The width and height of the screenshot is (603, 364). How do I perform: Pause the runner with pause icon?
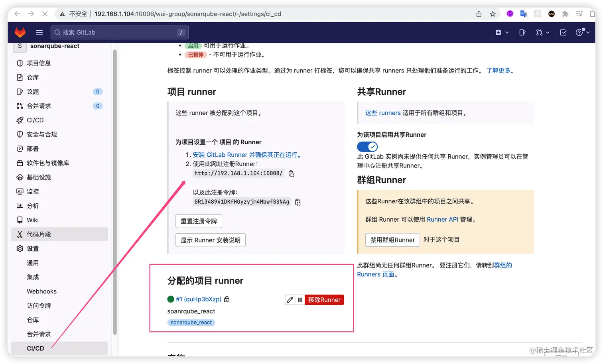tap(300, 300)
